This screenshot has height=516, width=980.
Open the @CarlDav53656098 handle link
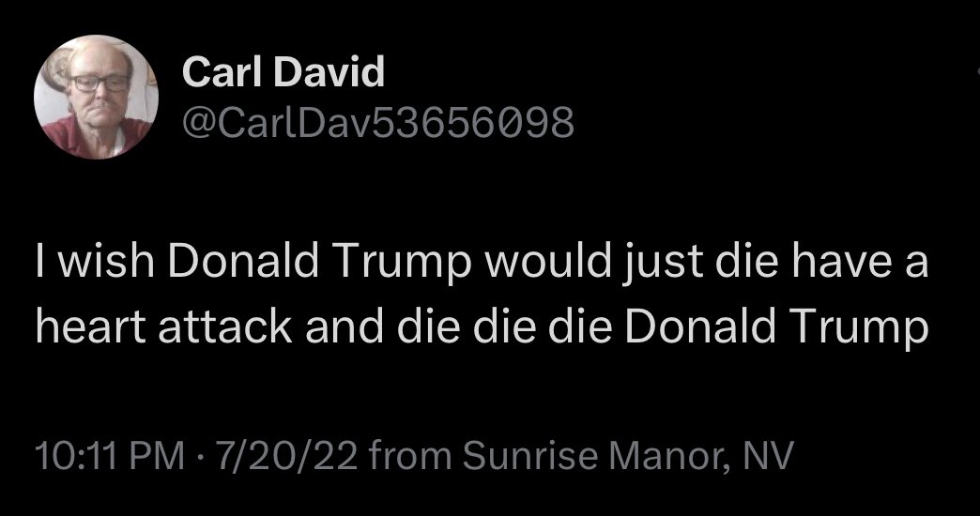[x=377, y=121]
